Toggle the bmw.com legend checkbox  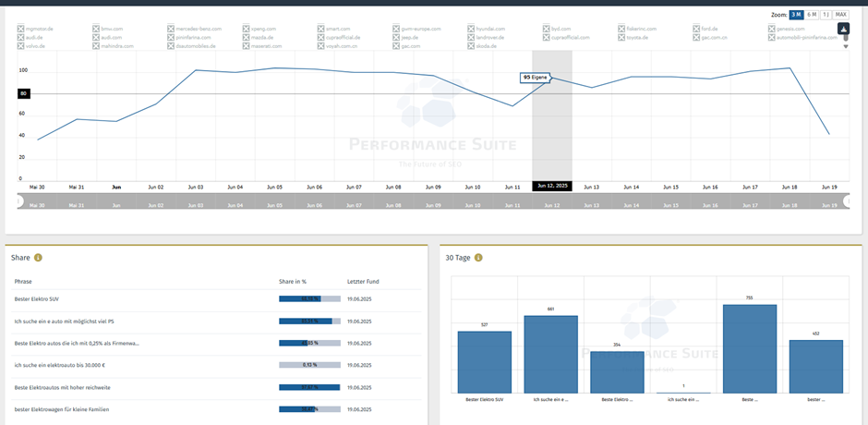96,29
